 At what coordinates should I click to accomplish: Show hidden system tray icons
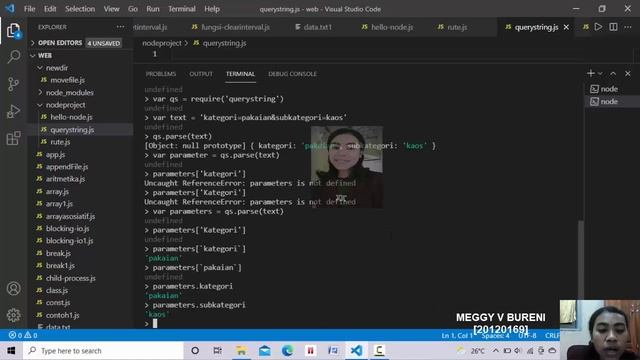[x=495, y=351]
